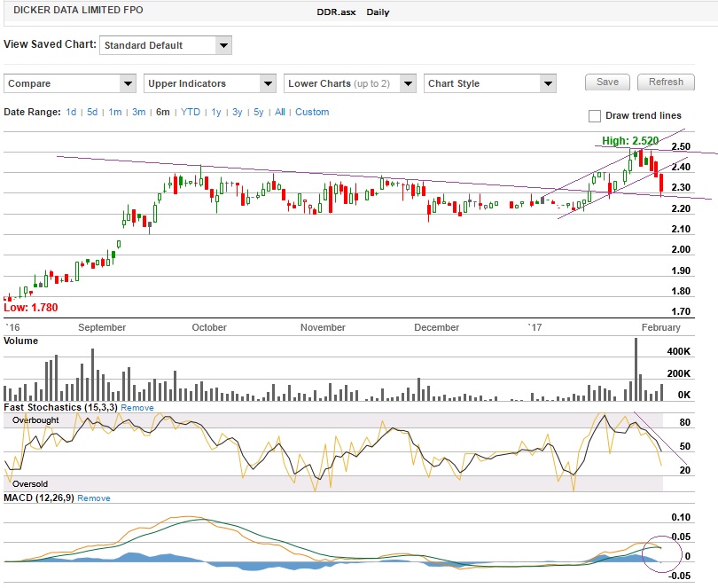Select the 1y date range
The image size is (718, 588).
[216, 113]
